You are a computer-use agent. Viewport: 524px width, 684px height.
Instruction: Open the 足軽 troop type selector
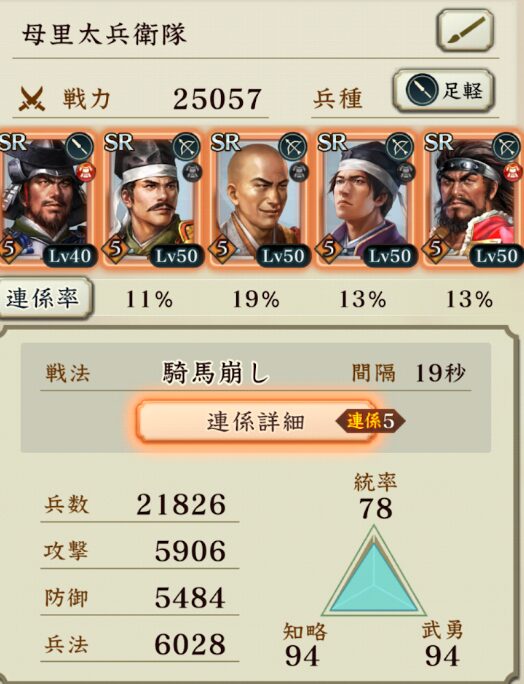[444, 91]
